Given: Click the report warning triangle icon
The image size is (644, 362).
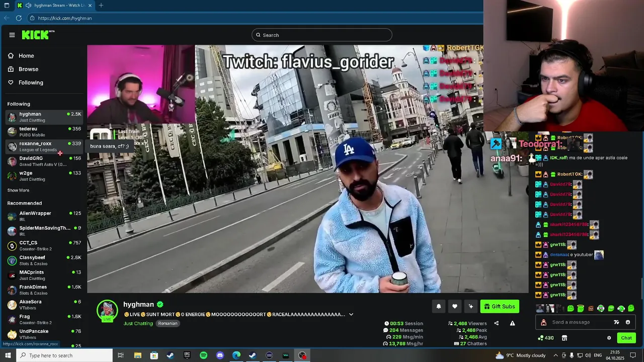Looking at the screenshot, I should (x=512, y=323).
